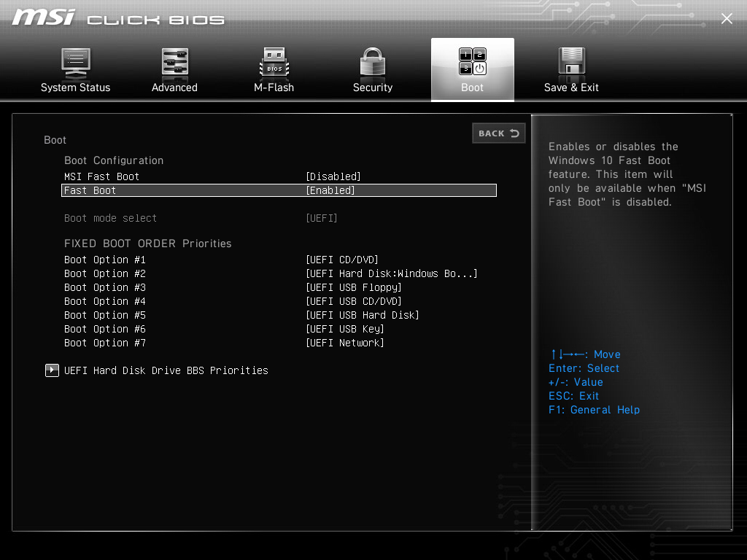Screen dimensions: 747x560
Task: Click the MSI Click BIOS logo
Action: pos(118,18)
